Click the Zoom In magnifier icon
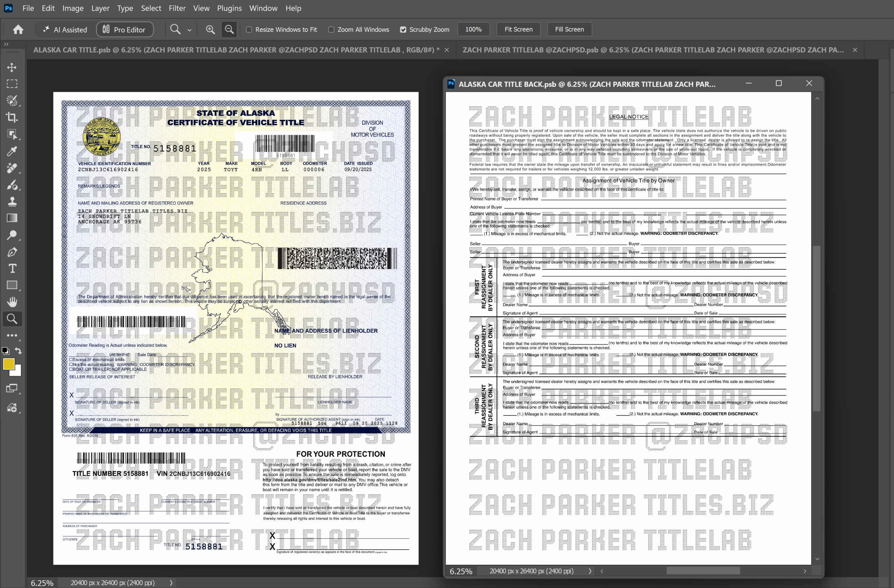Image resolution: width=894 pixels, height=588 pixels. click(x=210, y=29)
